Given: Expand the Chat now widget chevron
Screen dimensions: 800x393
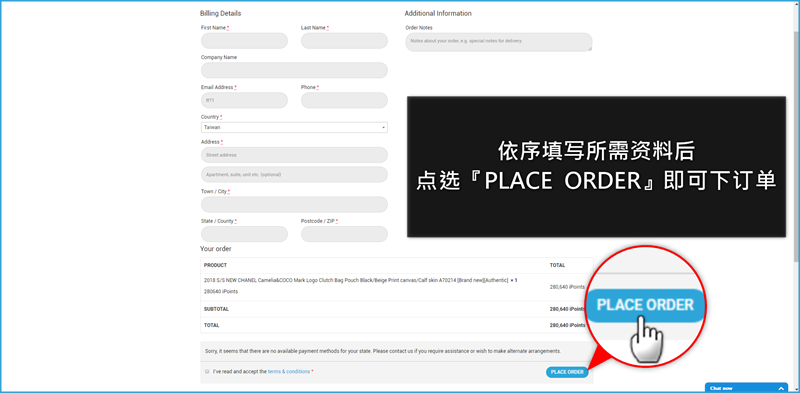Looking at the screenshot, I should pos(780,388).
